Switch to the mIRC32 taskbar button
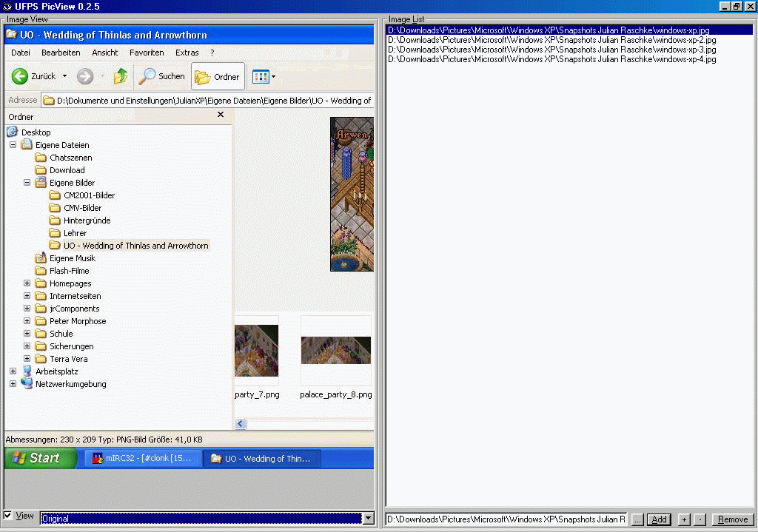 [x=144, y=458]
